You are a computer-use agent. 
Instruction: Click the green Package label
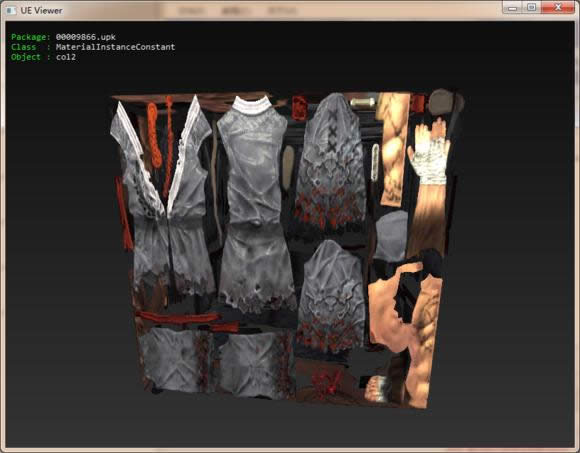[29, 37]
